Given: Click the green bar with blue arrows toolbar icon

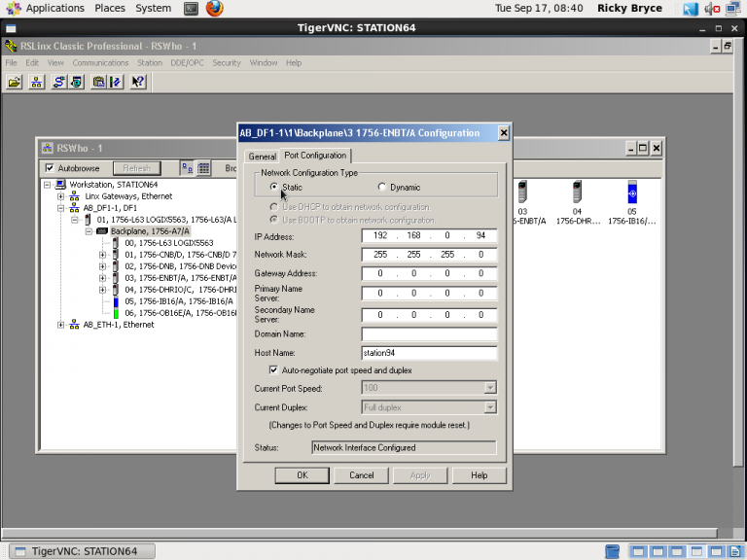Looking at the screenshot, I should (116, 83).
